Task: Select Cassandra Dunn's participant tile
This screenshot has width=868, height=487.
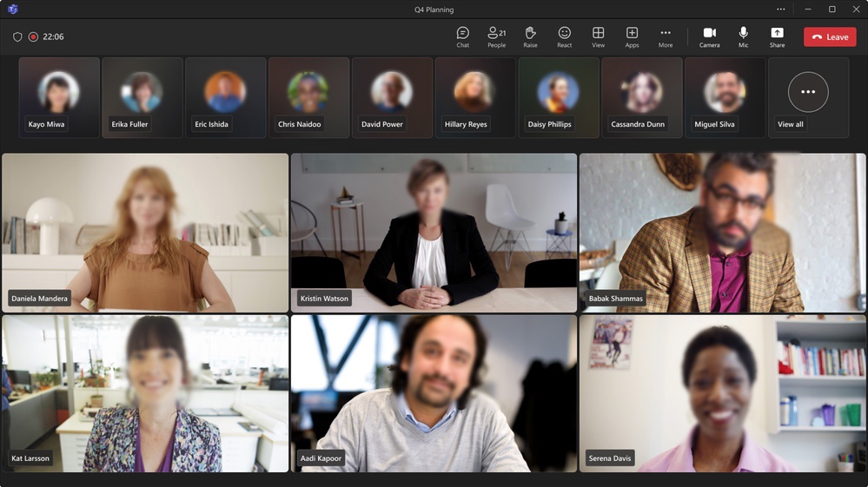Action: [x=641, y=97]
